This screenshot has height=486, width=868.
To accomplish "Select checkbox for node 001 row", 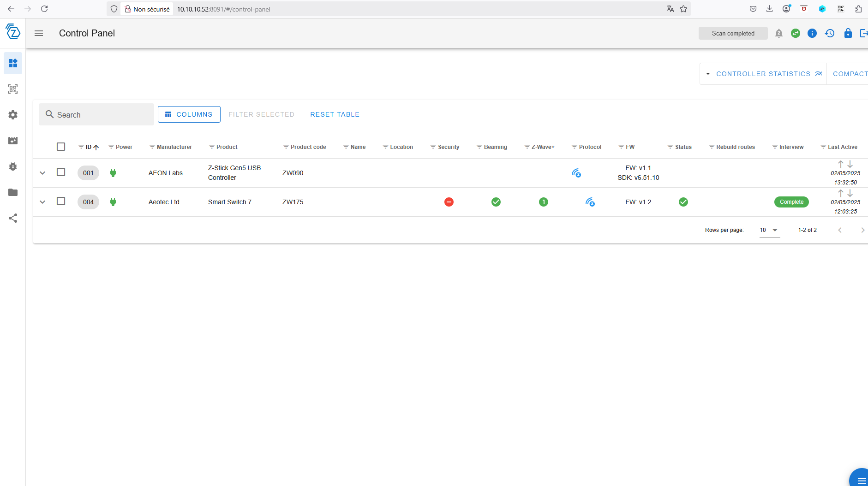I will [x=61, y=172].
